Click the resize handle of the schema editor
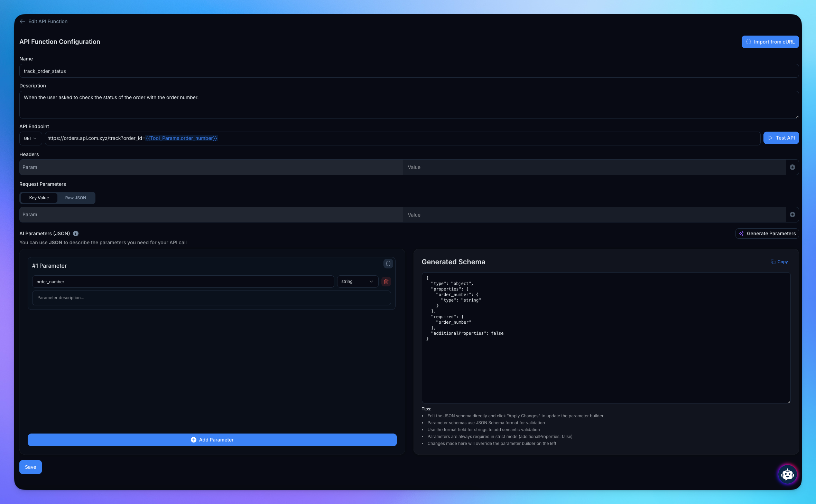This screenshot has height=504, width=816. click(789, 401)
